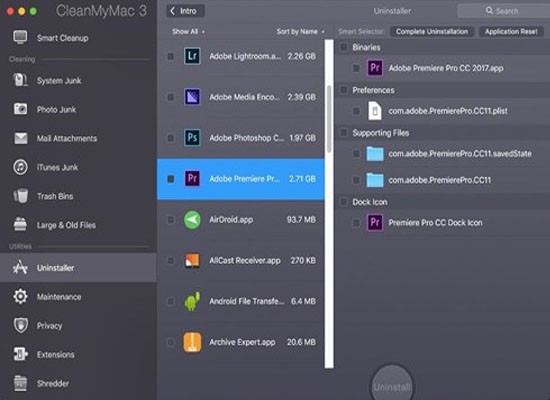
Task: Open the Extensions section
Action: click(78, 354)
